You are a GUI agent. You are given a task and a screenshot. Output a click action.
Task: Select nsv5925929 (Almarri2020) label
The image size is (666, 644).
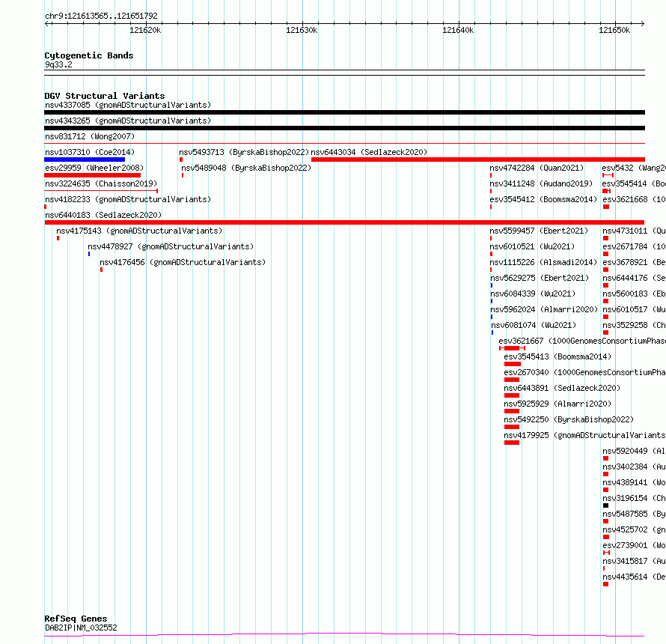click(557, 404)
